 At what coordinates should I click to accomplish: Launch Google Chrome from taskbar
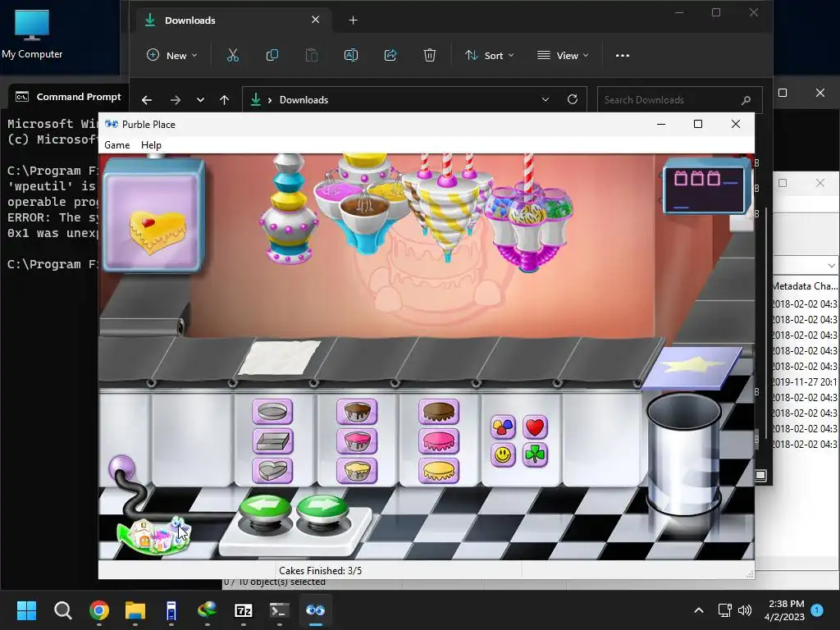[99, 610]
